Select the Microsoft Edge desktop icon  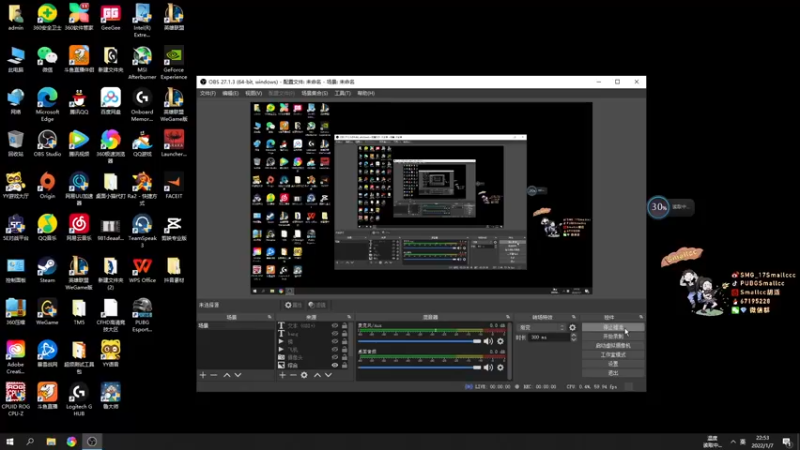[x=47, y=105]
